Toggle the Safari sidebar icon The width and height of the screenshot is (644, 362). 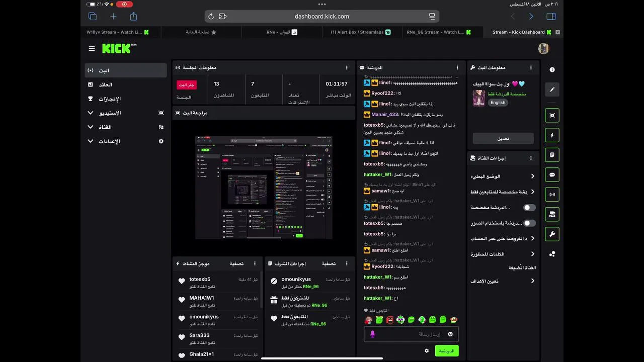tap(551, 17)
